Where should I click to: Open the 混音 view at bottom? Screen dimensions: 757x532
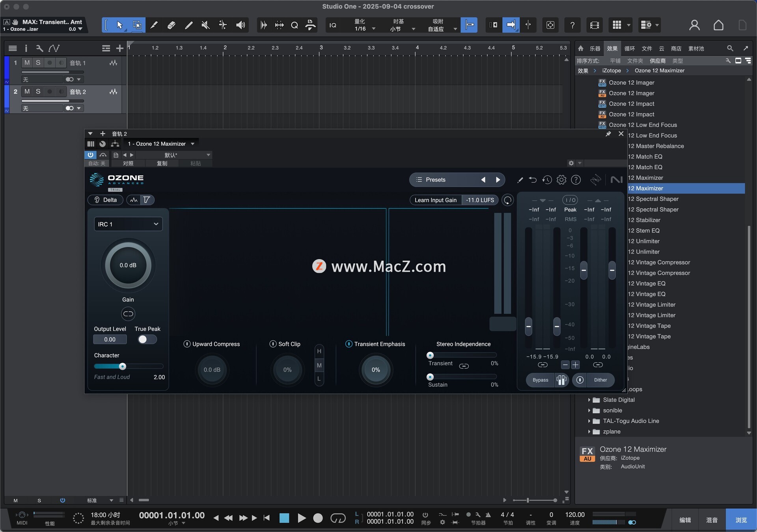[712, 520]
